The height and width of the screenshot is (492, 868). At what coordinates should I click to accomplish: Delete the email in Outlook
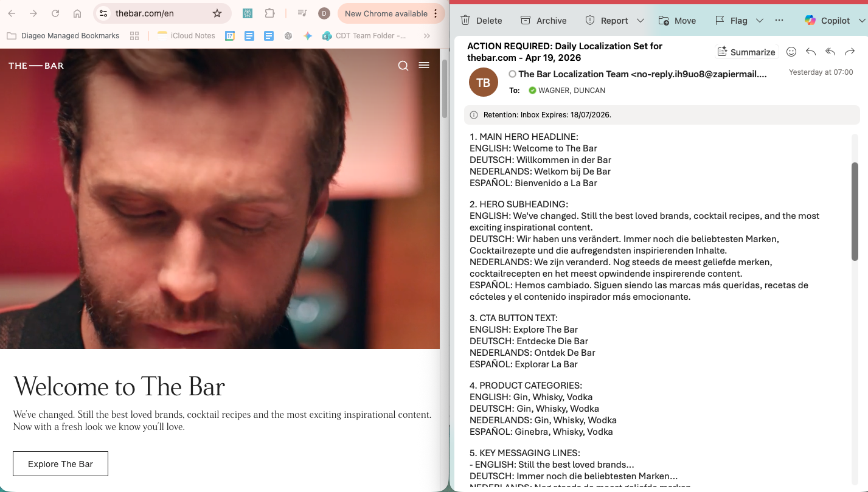coord(481,21)
